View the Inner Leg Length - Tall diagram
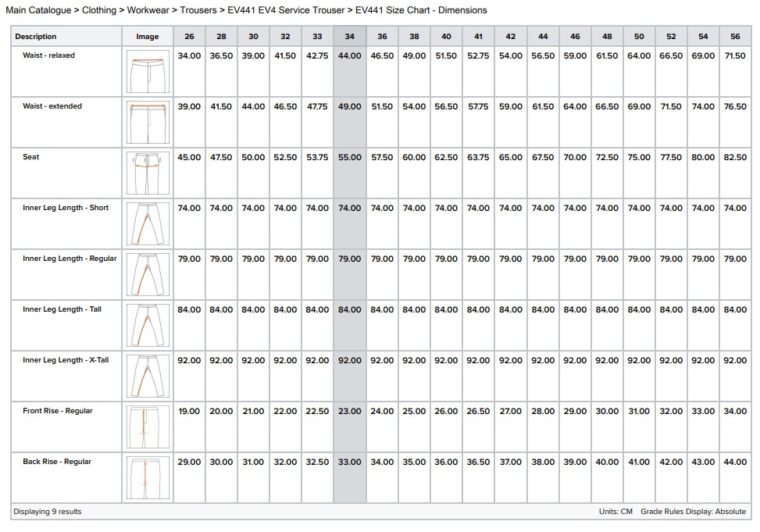The height and width of the screenshot is (532, 760). pyautogui.click(x=148, y=325)
